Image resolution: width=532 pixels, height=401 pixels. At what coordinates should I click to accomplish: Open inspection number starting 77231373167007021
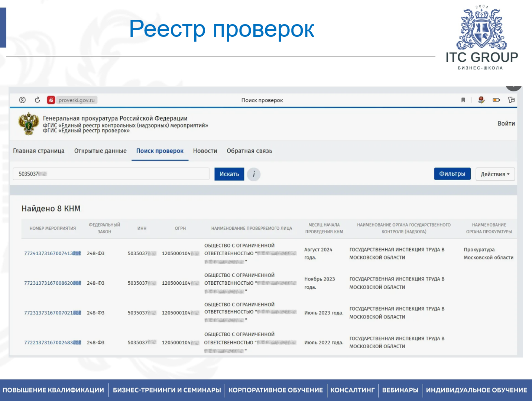pyautogui.click(x=52, y=313)
